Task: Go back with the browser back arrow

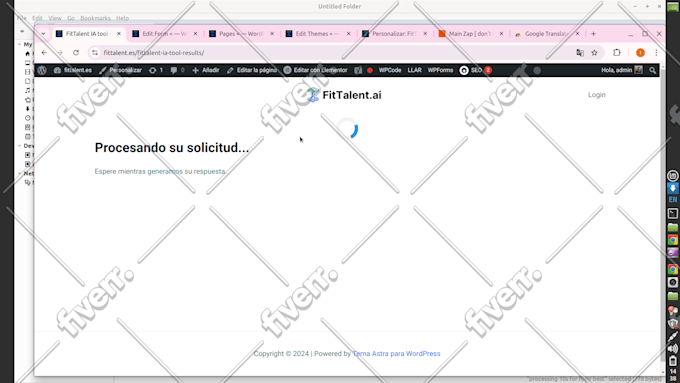Action: (44, 52)
